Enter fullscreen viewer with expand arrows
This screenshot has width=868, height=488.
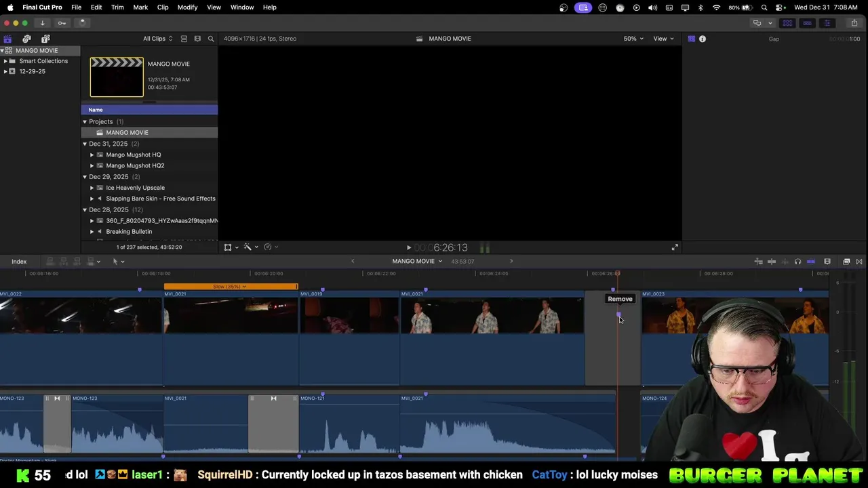click(x=675, y=248)
